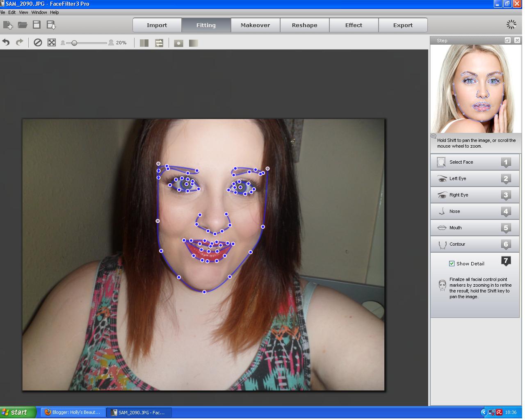Go to the Select Face step
The image size is (525, 420).
pyautogui.click(x=475, y=162)
